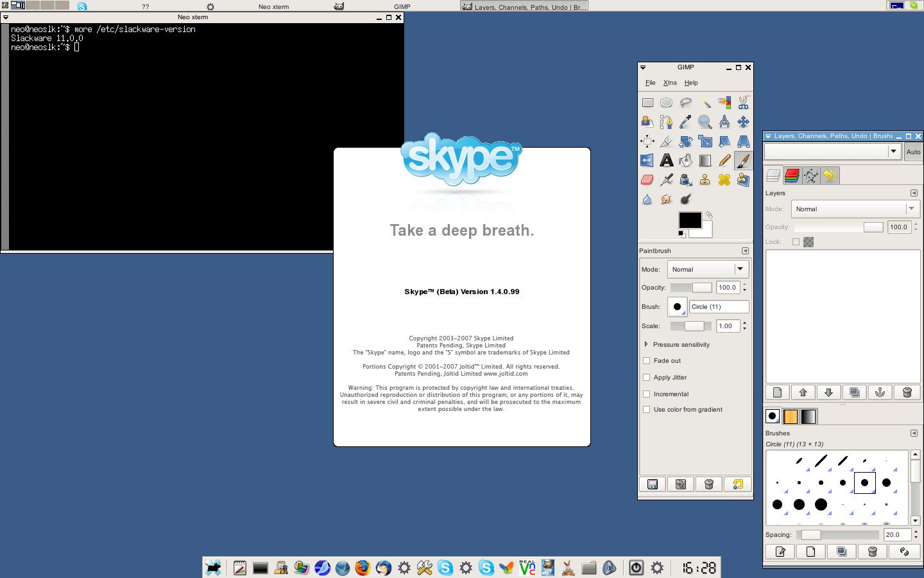Adjust the brush Spacing slider
924x578 pixels.
pos(837,535)
